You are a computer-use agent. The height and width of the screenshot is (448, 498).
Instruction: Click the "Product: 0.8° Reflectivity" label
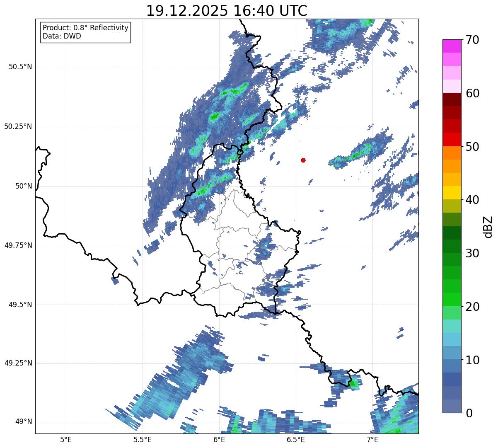tap(86, 28)
